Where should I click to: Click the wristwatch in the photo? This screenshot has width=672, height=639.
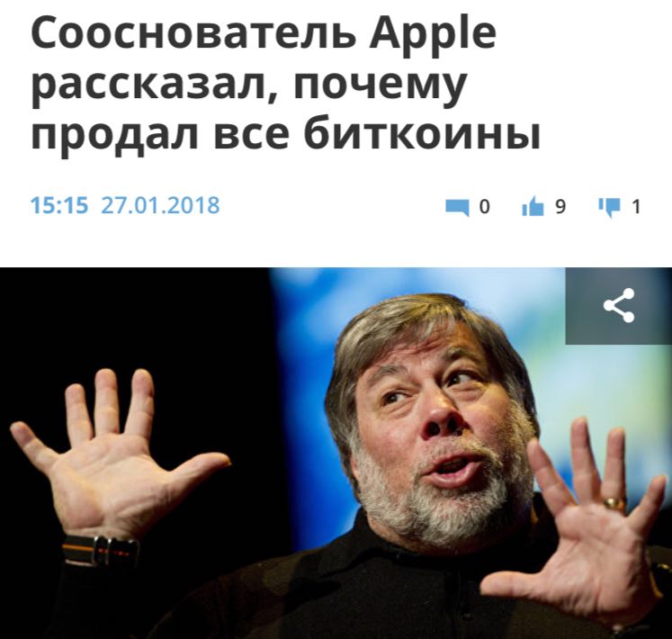click(101, 549)
